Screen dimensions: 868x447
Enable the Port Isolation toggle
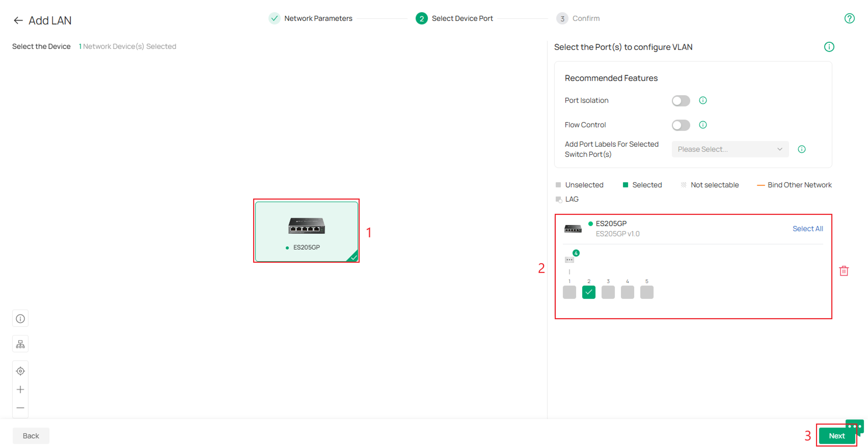pos(681,101)
